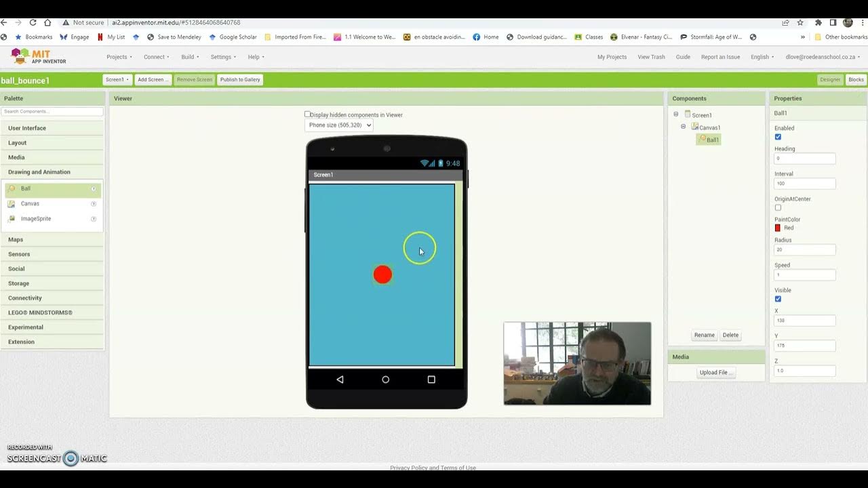Open the Engage bookmark
This screenshot has width=868, height=488.
[x=75, y=37]
